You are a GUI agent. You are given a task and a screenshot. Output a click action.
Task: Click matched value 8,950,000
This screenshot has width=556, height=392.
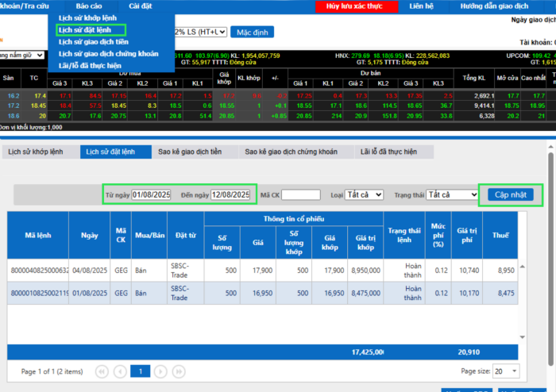[x=365, y=271]
